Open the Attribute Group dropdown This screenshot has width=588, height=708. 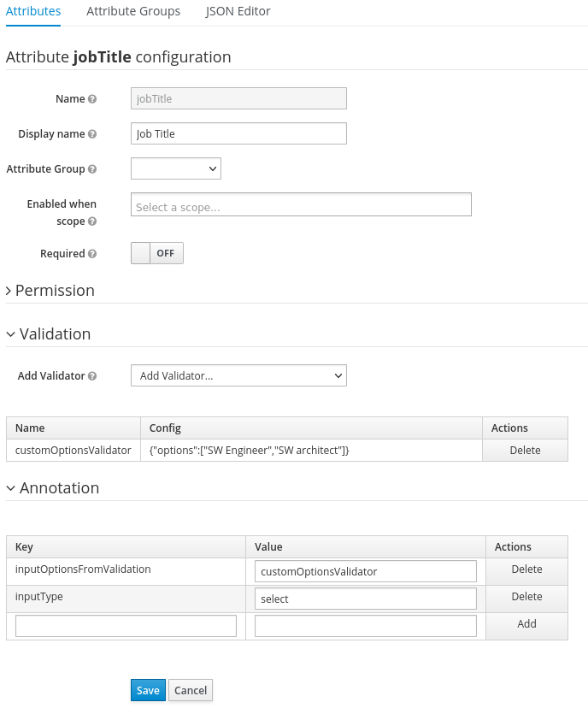point(175,168)
